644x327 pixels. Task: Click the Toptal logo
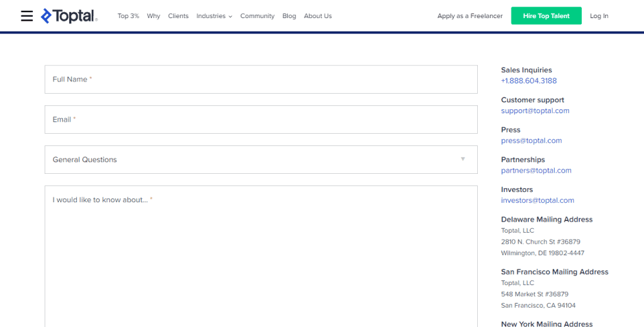click(69, 16)
